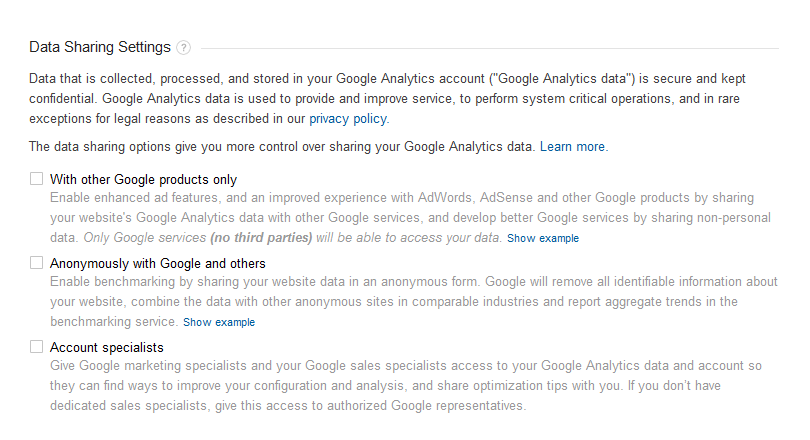Click the Enable benchmarking description text
Screen dimensions: 810x440
pos(413,302)
